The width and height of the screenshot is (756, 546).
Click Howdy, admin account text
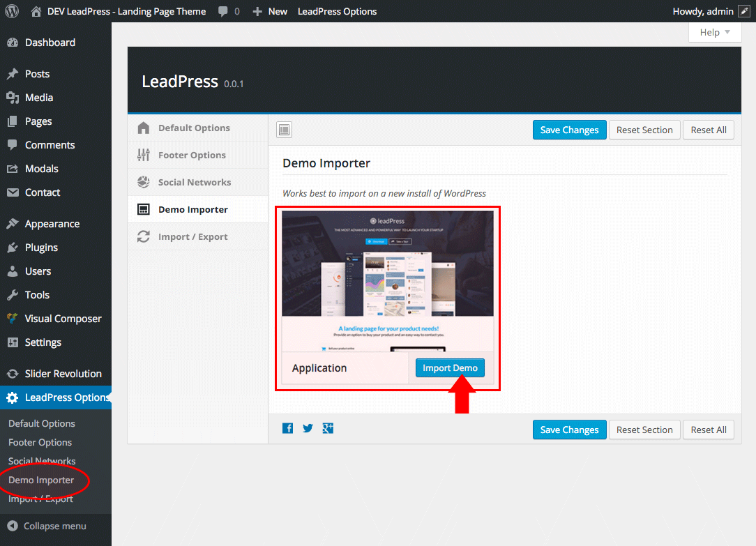click(x=703, y=12)
